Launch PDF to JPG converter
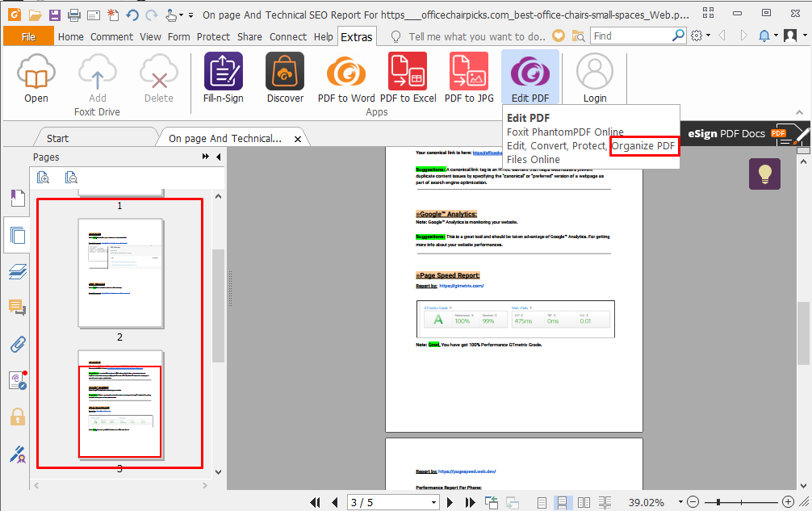 tap(469, 77)
